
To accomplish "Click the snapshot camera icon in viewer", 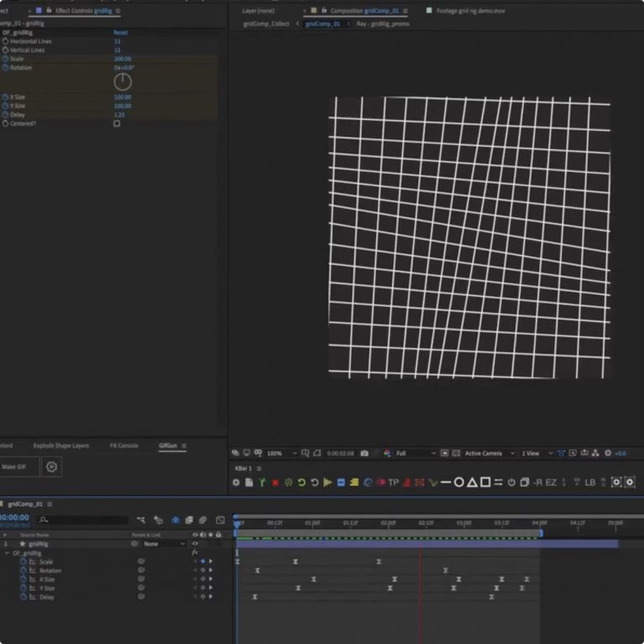I will (x=364, y=454).
